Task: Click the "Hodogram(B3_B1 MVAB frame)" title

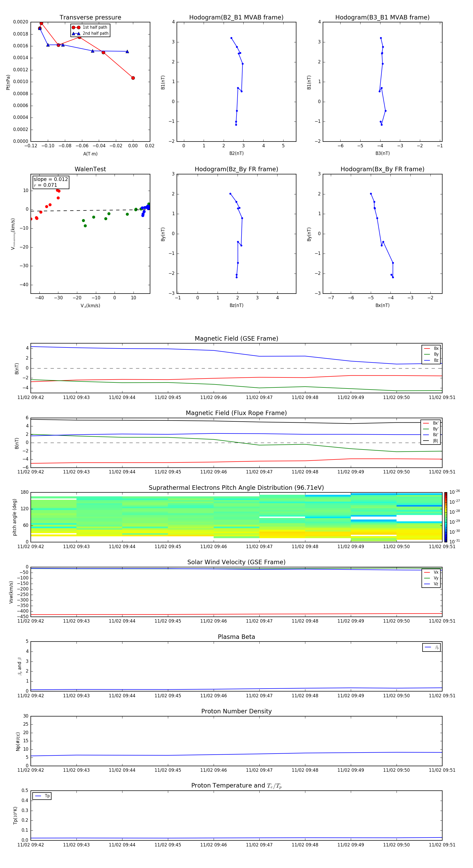Action: tap(382, 18)
